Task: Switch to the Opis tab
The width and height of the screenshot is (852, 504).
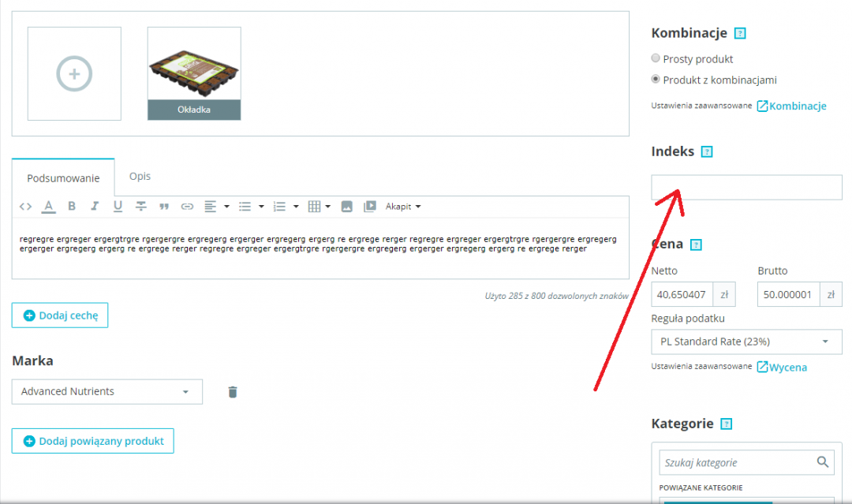Action: point(140,177)
